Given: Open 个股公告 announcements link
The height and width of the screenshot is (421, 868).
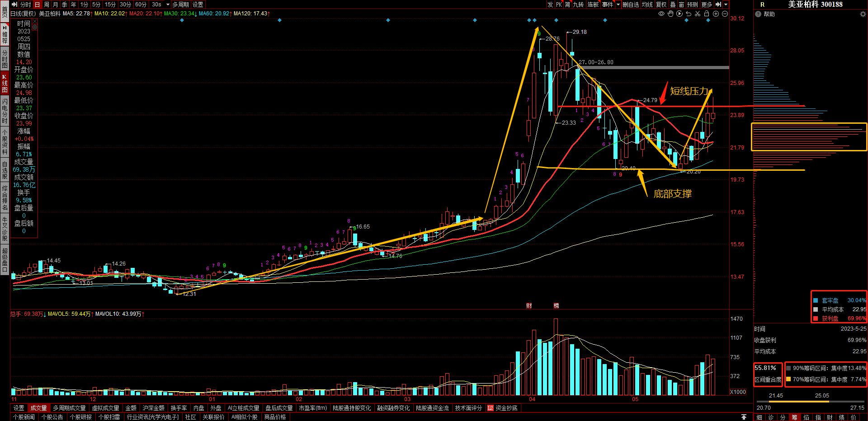Looking at the screenshot, I should 52,417.
